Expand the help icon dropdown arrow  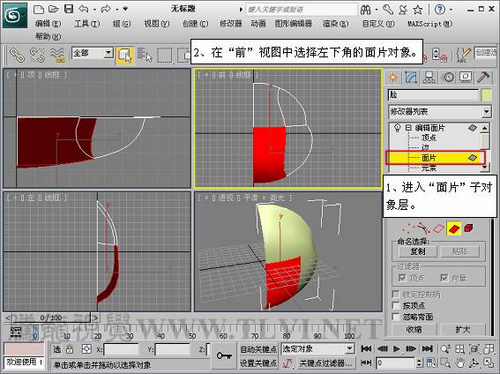point(451,10)
